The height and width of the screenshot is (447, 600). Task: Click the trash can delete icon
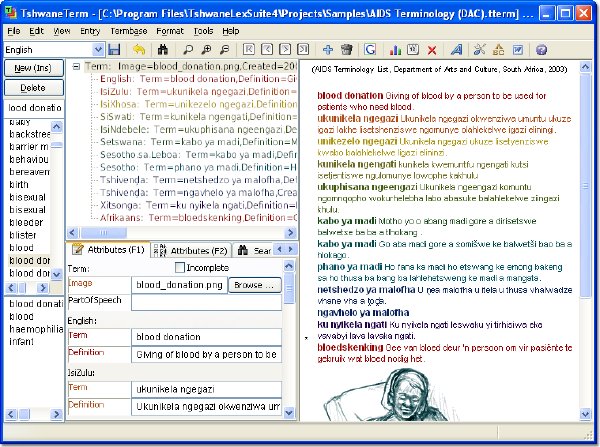[x=347, y=50]
